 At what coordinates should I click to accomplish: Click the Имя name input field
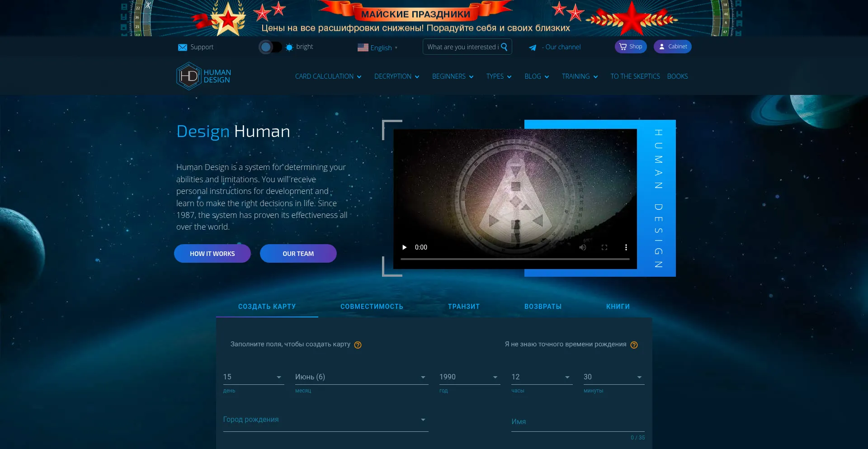[577, 422]
